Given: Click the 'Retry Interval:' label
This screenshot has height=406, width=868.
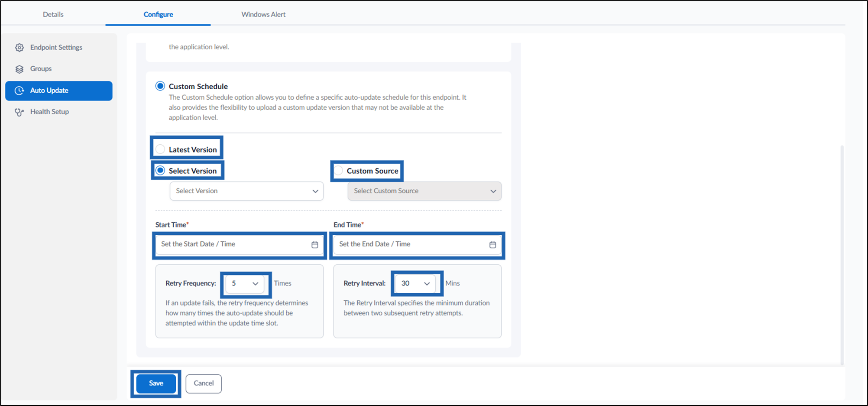Looking at the screenshot, I should (x=364, y=283).
